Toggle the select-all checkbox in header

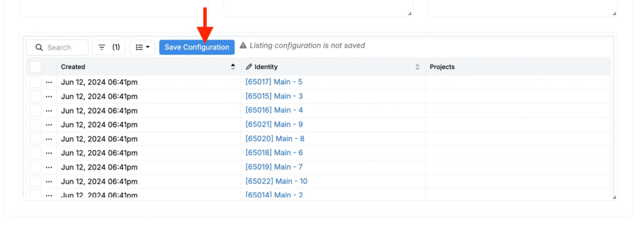tap(36, 67)
